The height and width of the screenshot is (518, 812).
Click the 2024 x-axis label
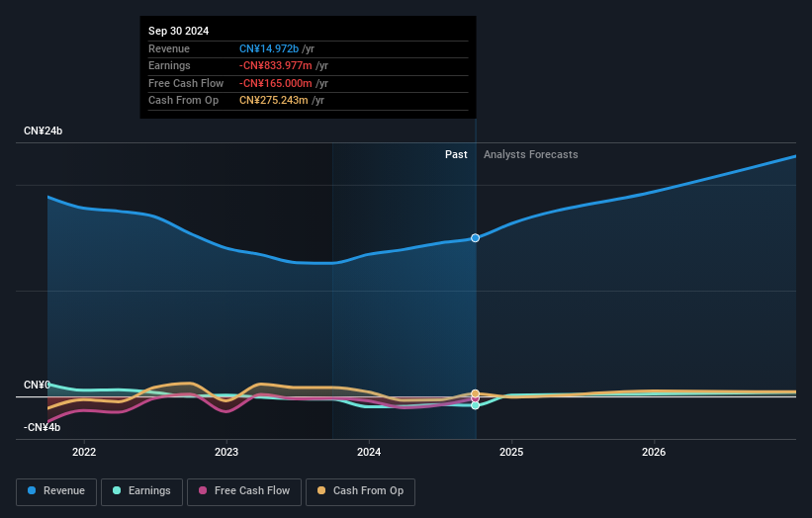(x=369, y=452)
